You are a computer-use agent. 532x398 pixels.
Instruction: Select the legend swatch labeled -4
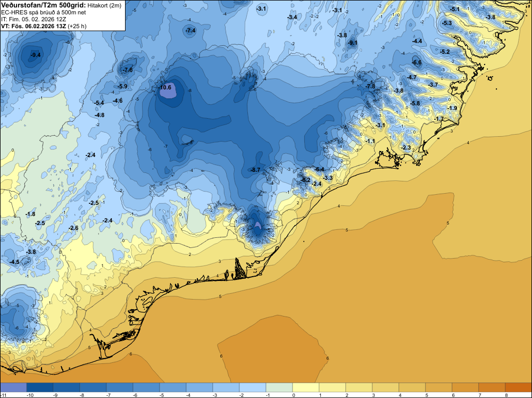point(199,387)
